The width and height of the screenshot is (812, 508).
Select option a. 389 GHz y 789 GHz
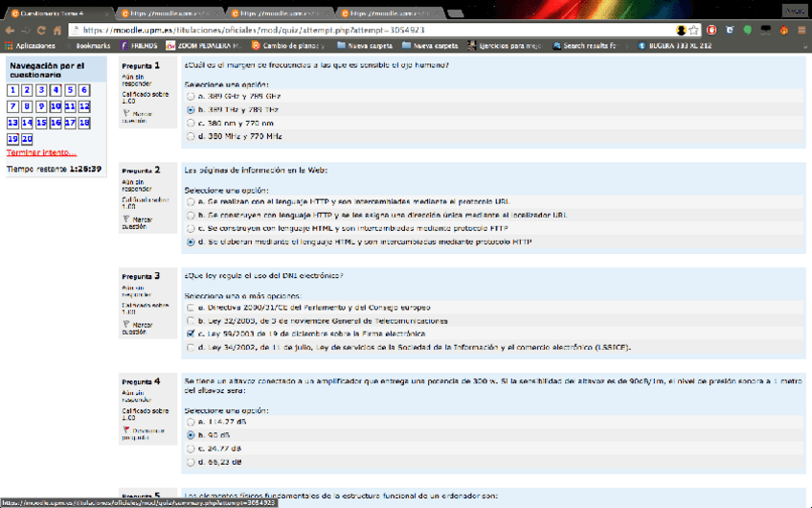pos(191,97)
